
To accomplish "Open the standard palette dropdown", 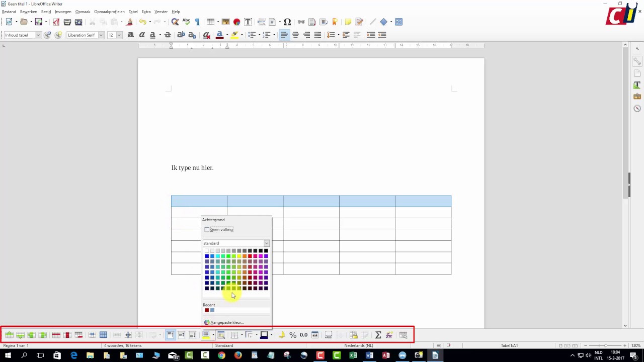I will coord(266,243).
